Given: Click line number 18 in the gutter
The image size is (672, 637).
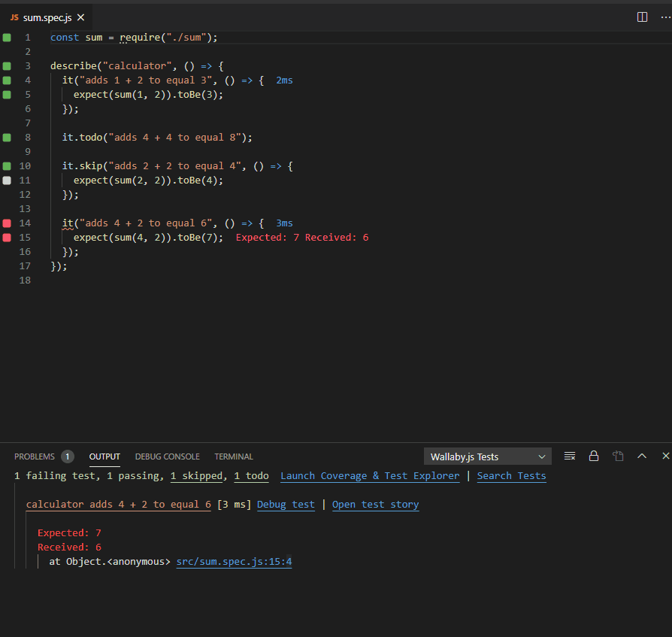Looking at the screenshot, I should click(25, 281).
